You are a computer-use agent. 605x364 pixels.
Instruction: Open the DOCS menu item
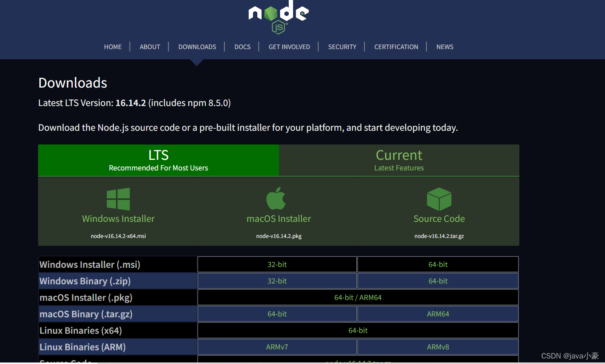click(242, 47)
